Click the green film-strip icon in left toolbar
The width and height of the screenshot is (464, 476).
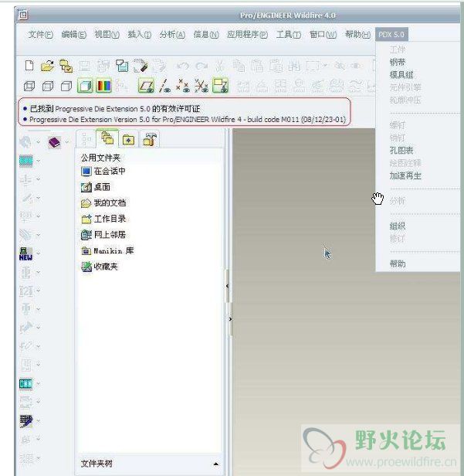click(x=26, y=384)
